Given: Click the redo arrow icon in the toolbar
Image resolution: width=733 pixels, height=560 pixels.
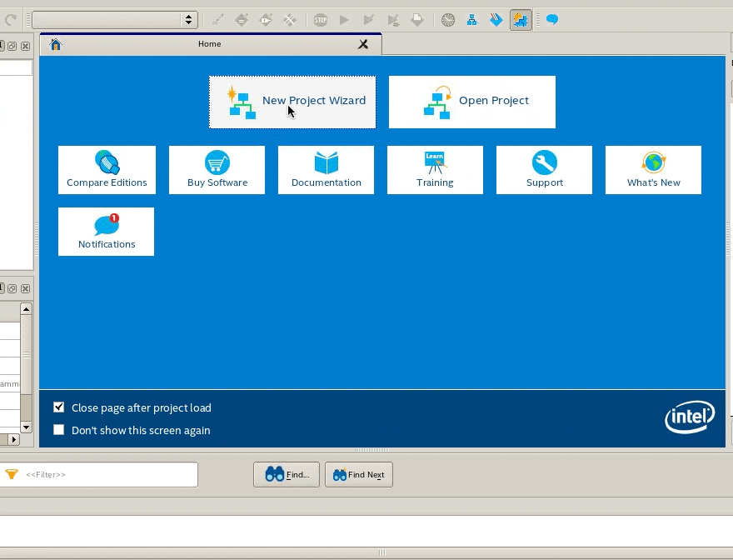Looking at the screenshot, I should click(x=10, y=20).
